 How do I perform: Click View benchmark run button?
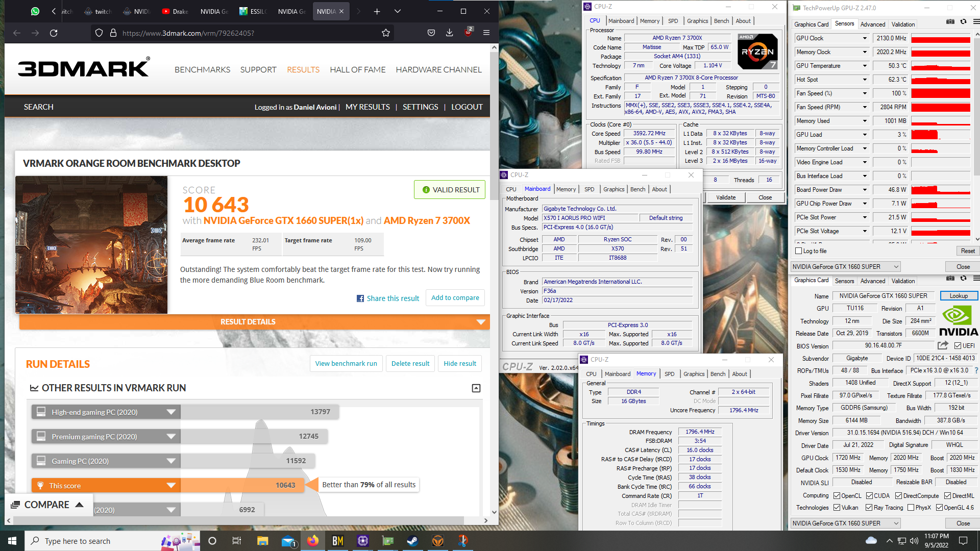coord(346,364)
